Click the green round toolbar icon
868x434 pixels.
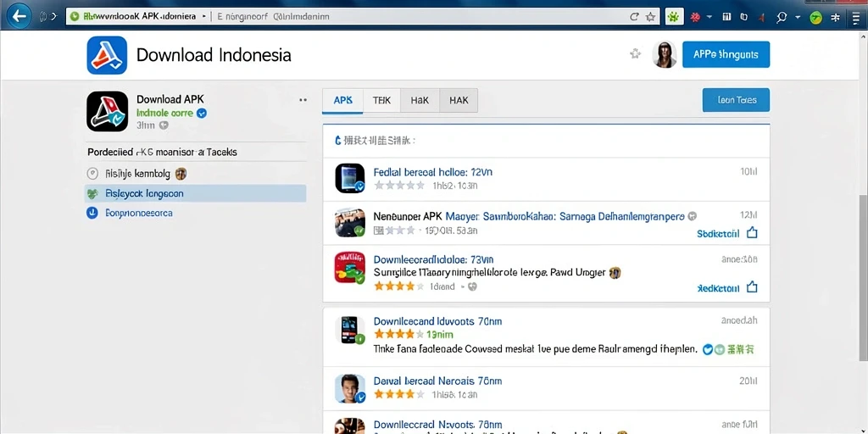pos(816,17)
